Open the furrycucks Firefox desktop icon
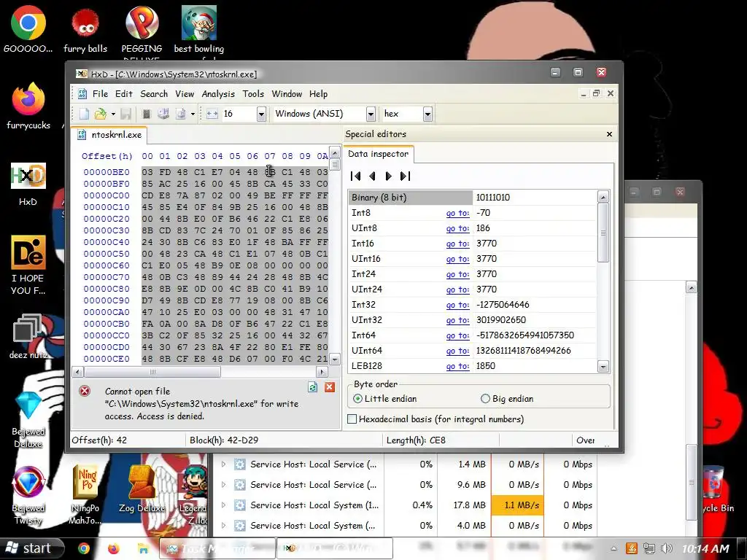 28,106
